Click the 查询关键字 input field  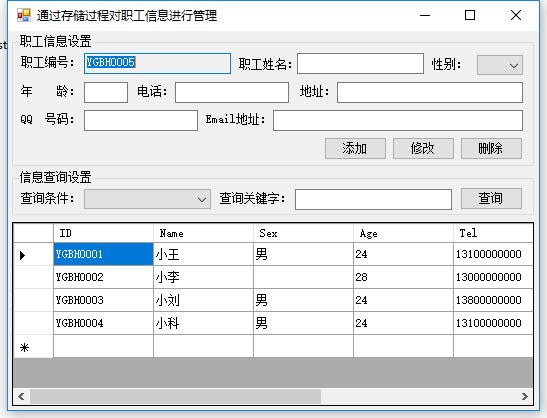pos(373,199)
